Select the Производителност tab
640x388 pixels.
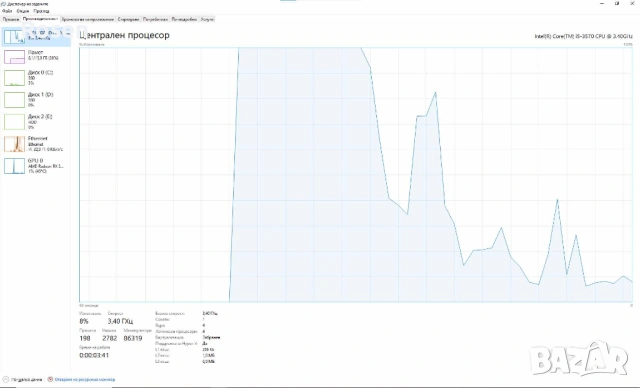point(40,19)
